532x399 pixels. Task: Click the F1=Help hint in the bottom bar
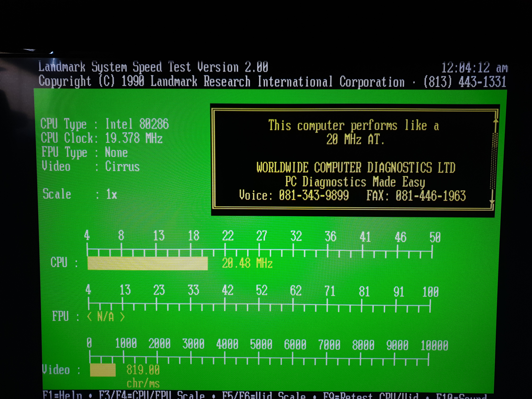click(63, 395)
